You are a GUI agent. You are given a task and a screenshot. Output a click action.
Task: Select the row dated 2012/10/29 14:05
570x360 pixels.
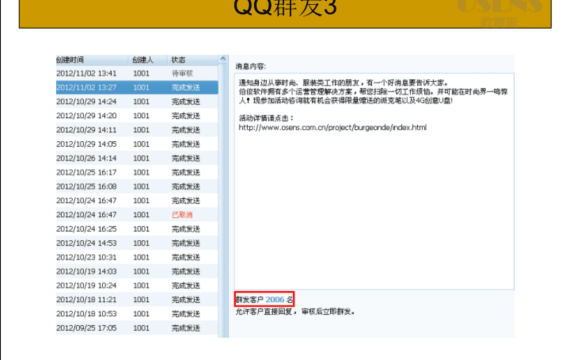tap(137, 144)
